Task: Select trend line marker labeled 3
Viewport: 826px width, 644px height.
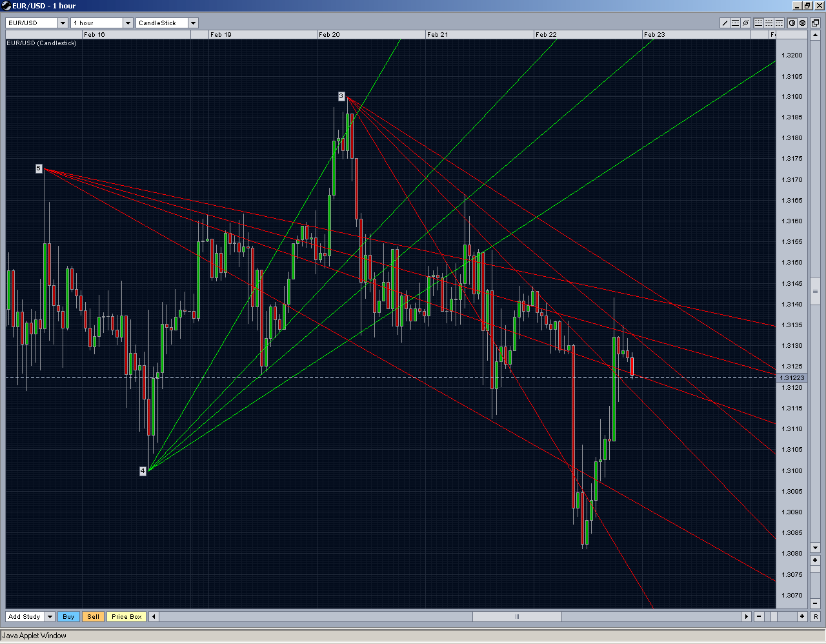Action: (341, 96)
